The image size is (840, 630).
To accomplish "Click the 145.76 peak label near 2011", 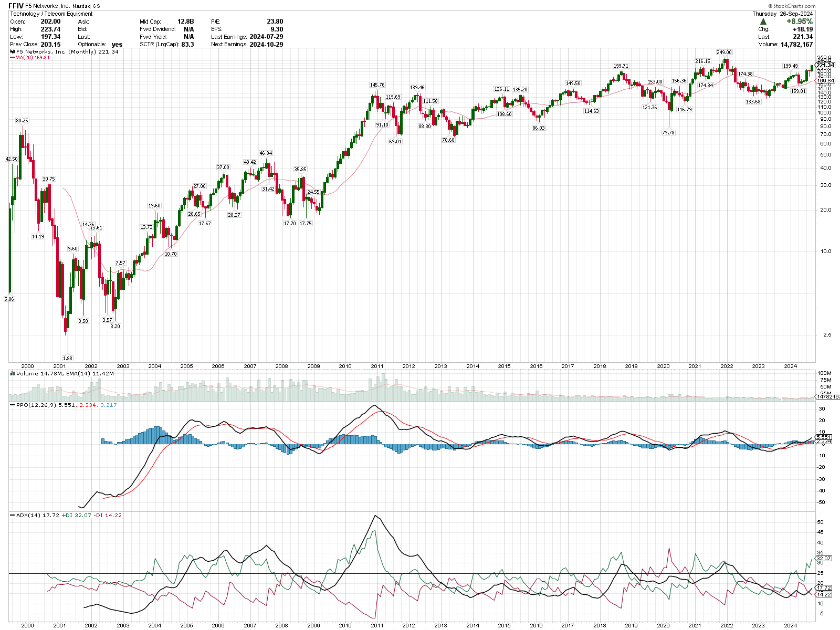I will pos(377,85).
